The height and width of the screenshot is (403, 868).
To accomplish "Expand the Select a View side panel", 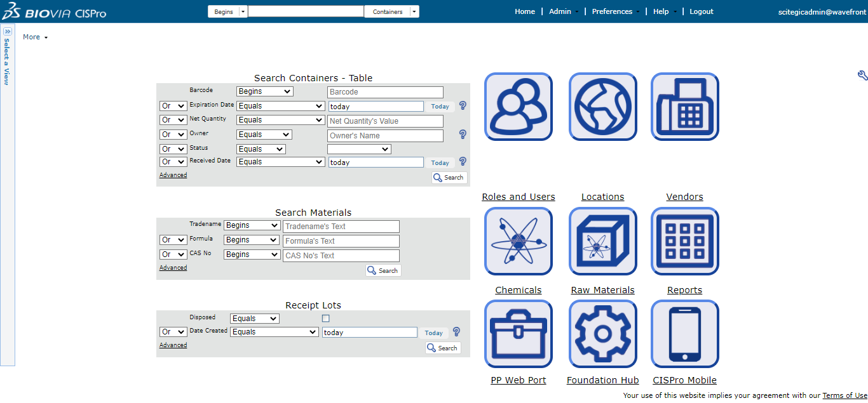I will [x=8, y=31].
